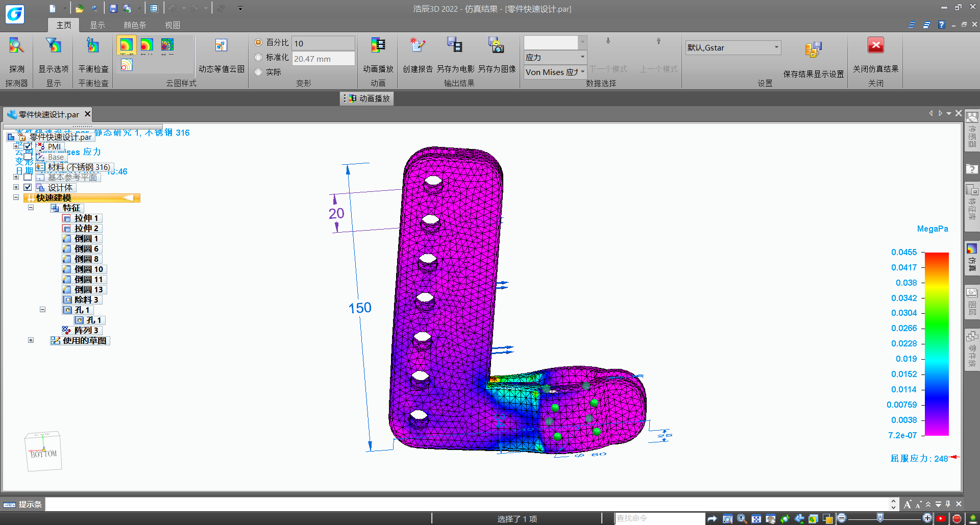Select the banded contour style icon
The width and height of the screenshot is (980, 525).
147,45
